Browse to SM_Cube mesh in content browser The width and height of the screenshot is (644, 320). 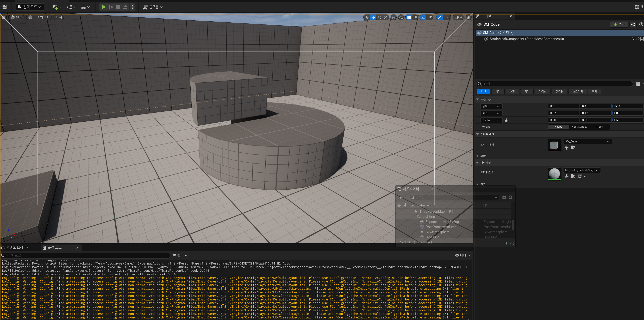click(573, 148)
